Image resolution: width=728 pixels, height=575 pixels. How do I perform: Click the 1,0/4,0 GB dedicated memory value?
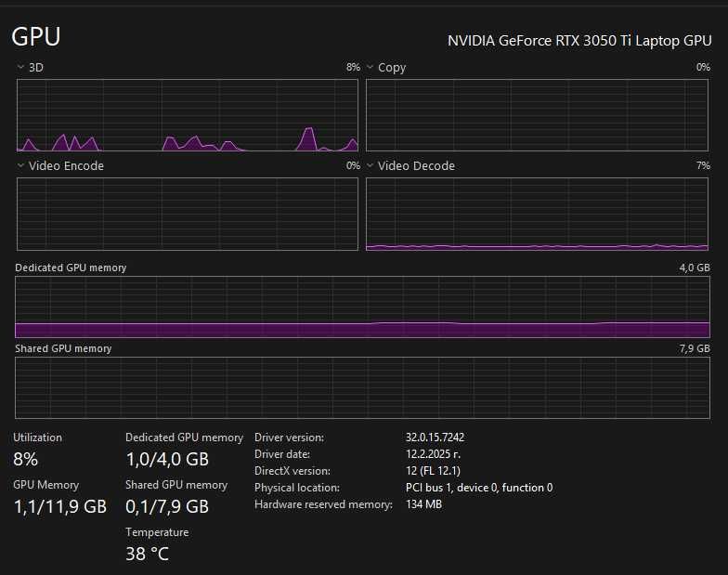pos(167,459)
